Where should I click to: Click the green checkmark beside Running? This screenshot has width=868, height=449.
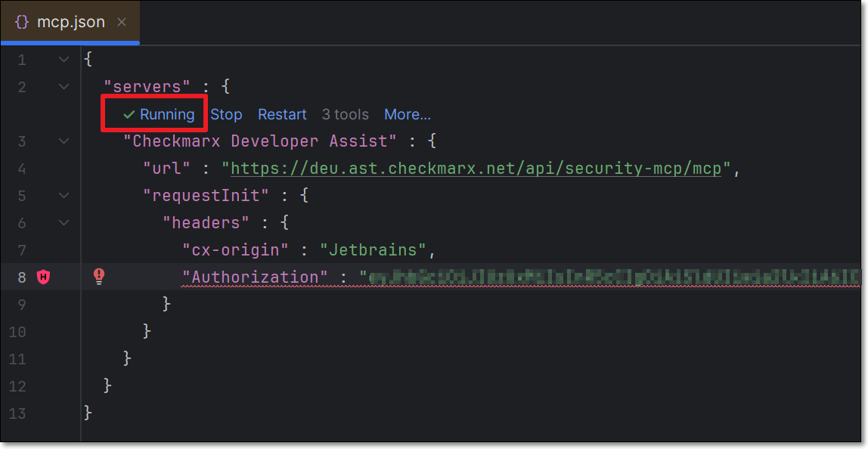[129, 115]
